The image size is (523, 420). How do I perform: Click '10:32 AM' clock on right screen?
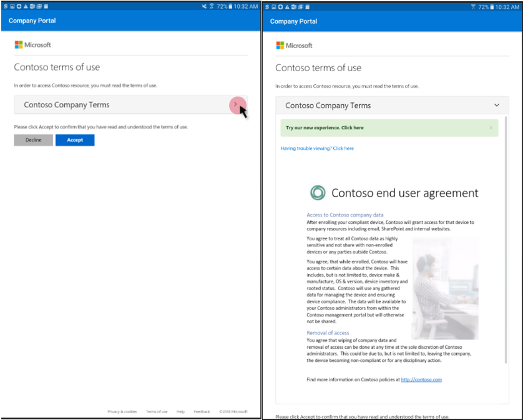[x=507, y=7]
